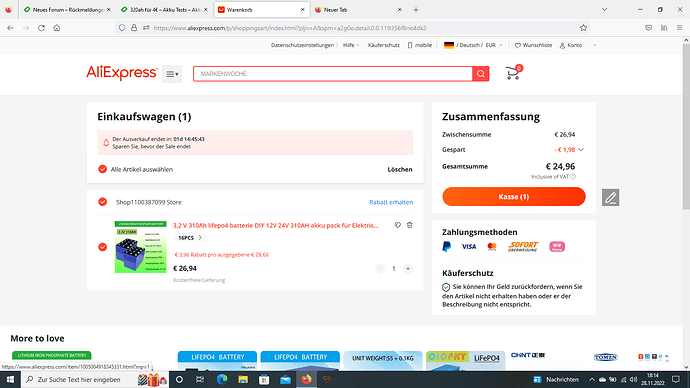Open the categories hamburger menu next to logo
The height and width of the screenshot is (388, 690).
[172, 74]
